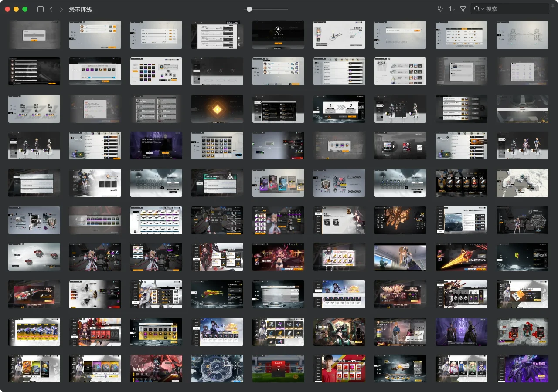Select the green soccer field thumbnail
558x392 pixels.
(278, 368)
